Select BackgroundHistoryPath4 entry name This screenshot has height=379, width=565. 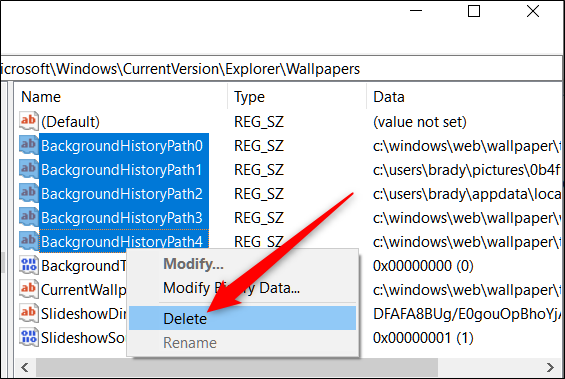tap(122, 242)
